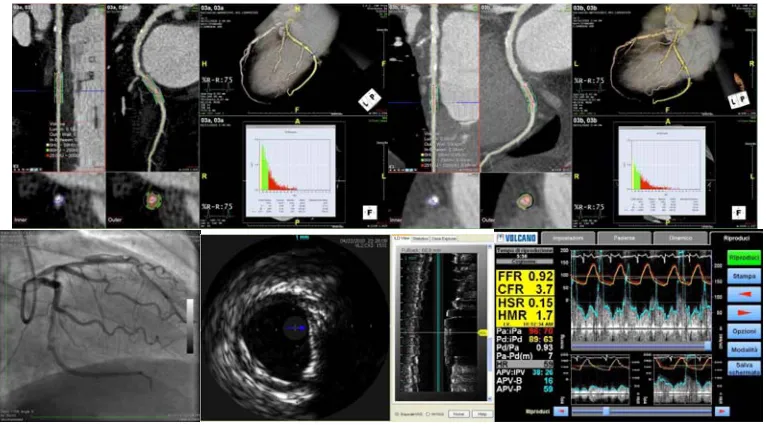The image size is (766, 426).
Task: Select the ILD View tab
Action: pos(402,238)
